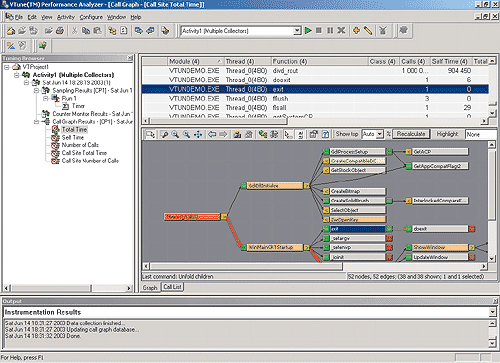Switch to the Call List tab
500x363 pixels.
point(172,287)
